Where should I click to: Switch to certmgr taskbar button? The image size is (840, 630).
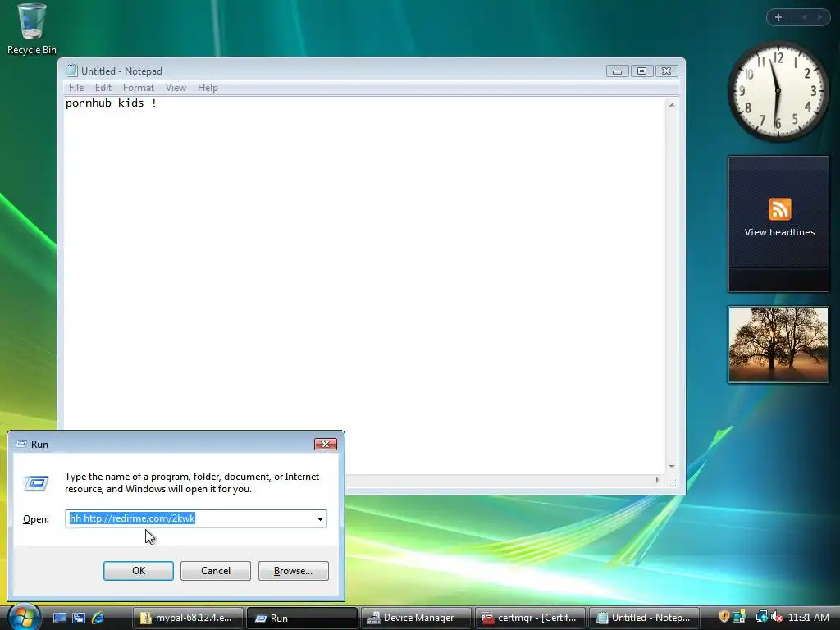click(530, 618)
